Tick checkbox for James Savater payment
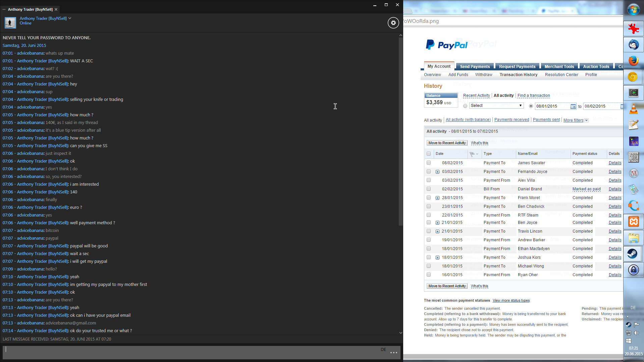The height and width of the screenshot is (362, 644). (429, 163)
